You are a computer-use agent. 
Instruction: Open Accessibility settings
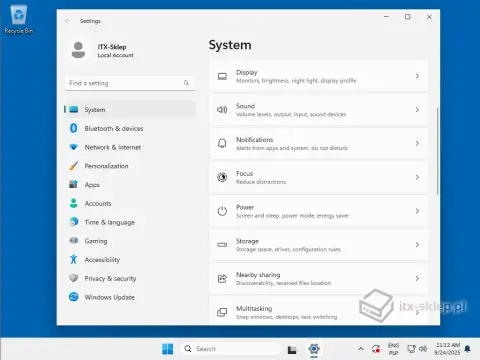130,259
